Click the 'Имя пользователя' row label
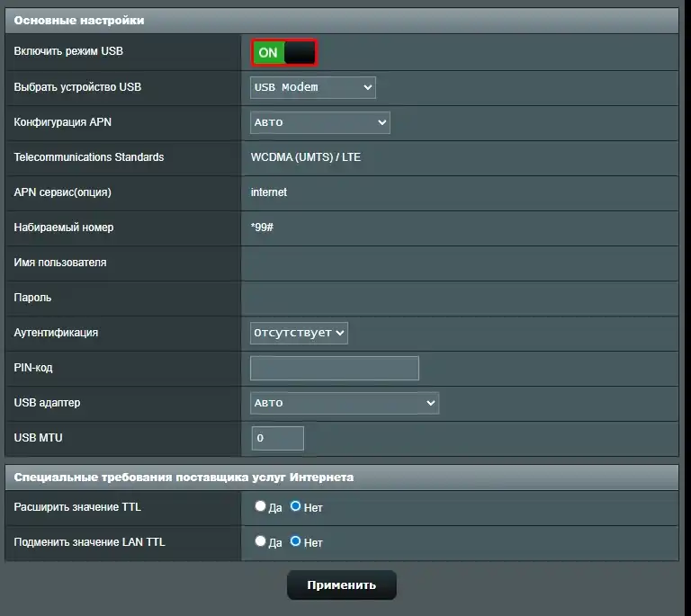Screen dimensions: 691x616 point(60,263)
